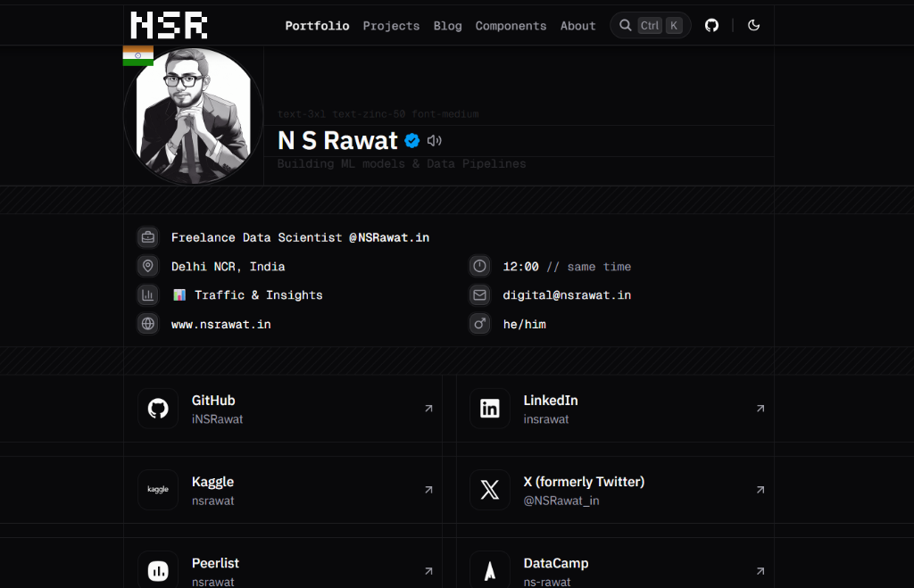Play the name pronunciation speaker icon
Image resolution: width=914 pixels, height=588 pixels.
coord(435,140)
